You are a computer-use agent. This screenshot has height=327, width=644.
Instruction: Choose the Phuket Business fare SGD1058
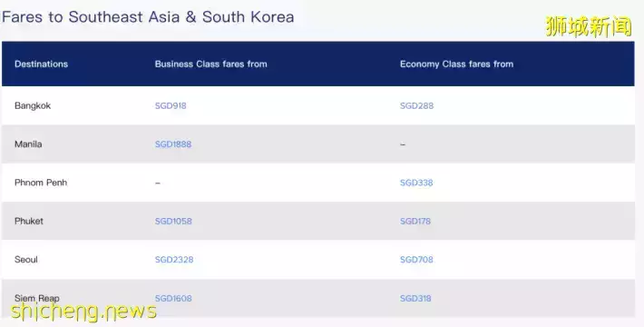173,222
